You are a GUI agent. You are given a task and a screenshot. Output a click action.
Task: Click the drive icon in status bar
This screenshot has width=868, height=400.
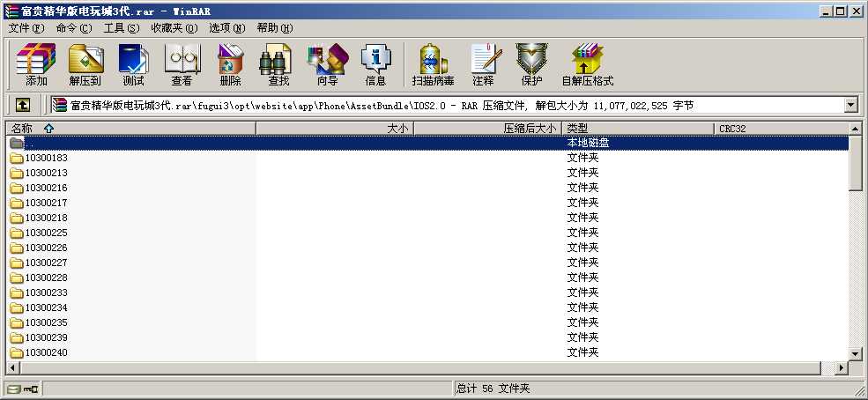[14, 389]
